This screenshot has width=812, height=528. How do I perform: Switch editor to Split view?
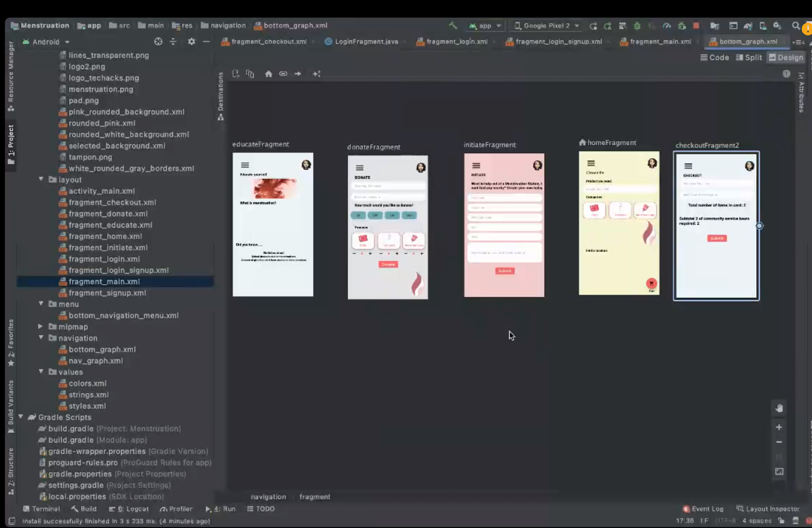749,58
